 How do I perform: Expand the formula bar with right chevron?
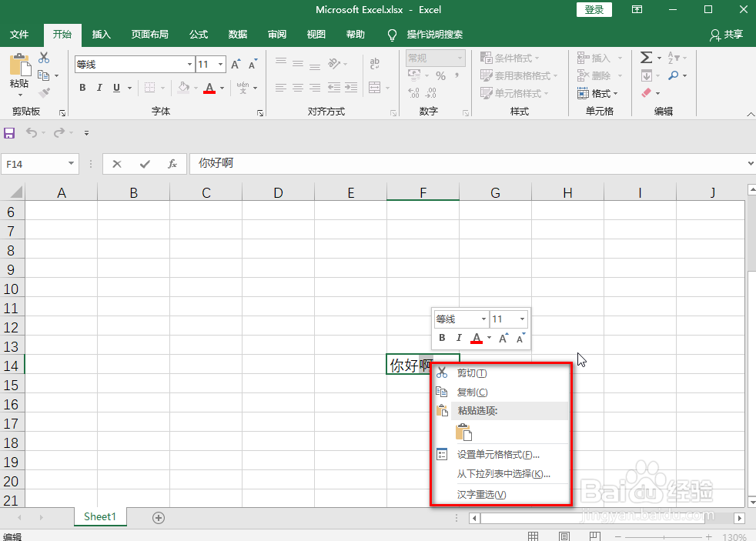[751, 164]
